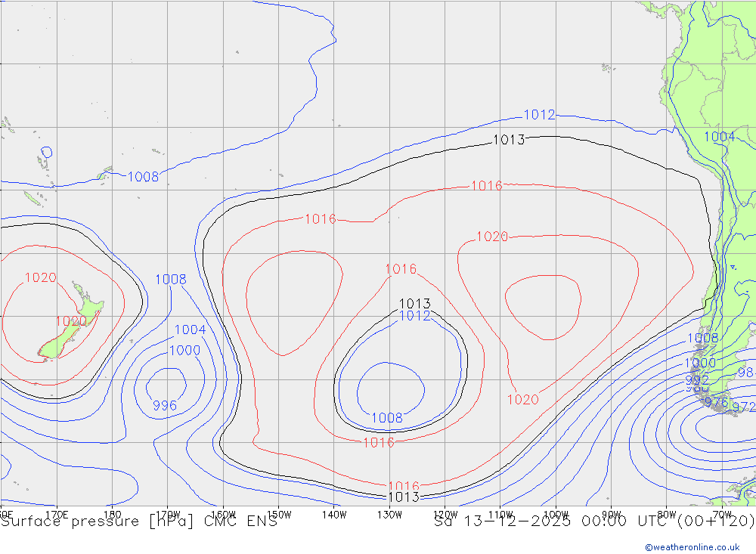
Task: Click the 996 low-pressure contour label
Action: pyautogui.click(x=165, y=406)
